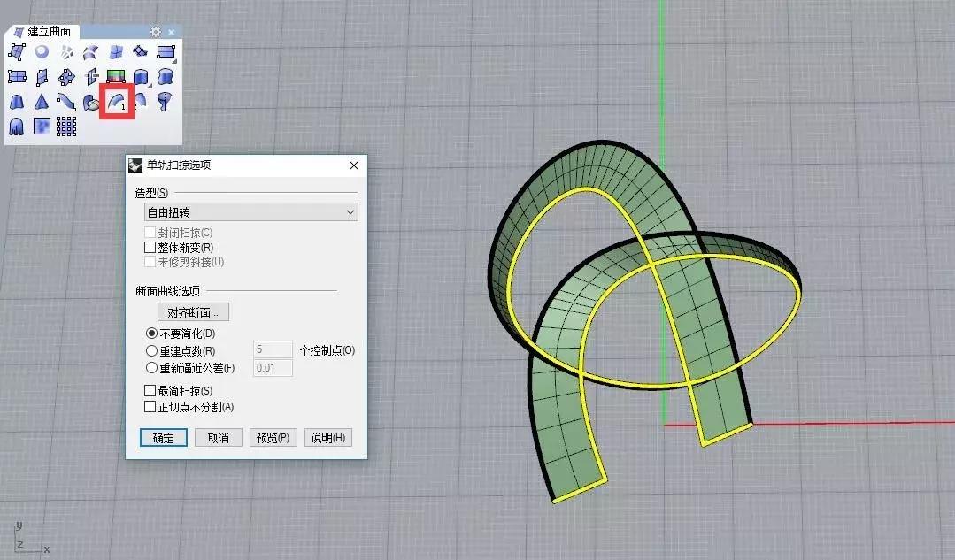955x560 pixels.
Task: Select the Sweep 1 Rail surface tool
Action: [116, 103]
